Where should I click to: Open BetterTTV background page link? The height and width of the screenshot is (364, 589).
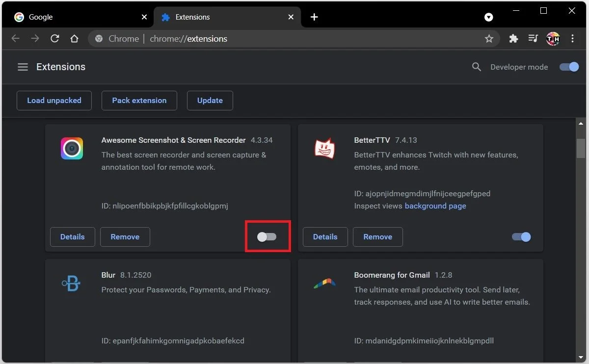coord(435,206)
